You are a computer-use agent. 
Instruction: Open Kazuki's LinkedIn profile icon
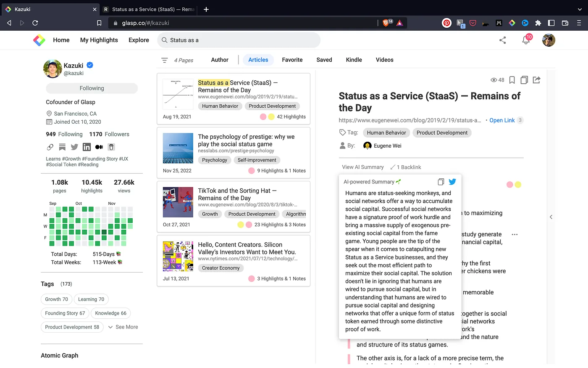click(x=87, y=147)
